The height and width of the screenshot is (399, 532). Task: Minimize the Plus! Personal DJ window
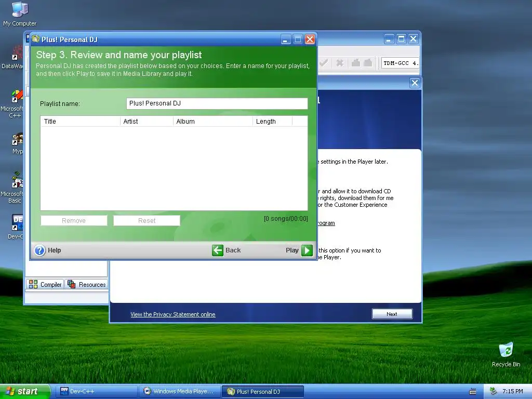(286, 39)
